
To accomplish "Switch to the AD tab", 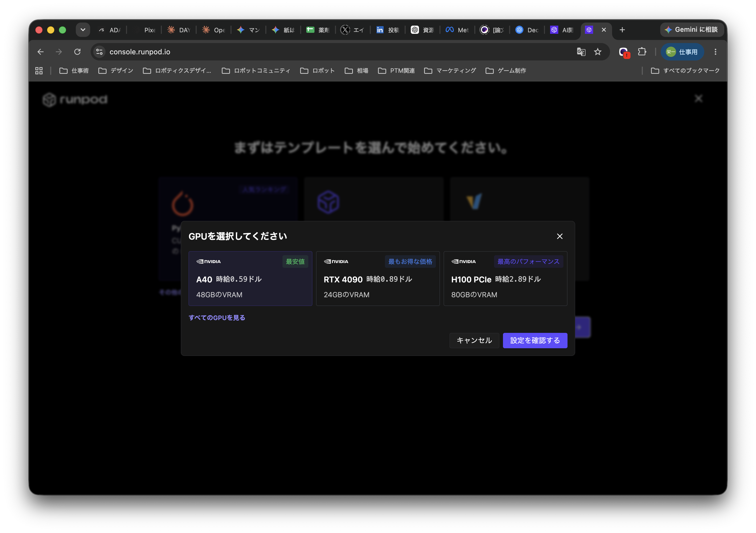I will pos(110,30).
